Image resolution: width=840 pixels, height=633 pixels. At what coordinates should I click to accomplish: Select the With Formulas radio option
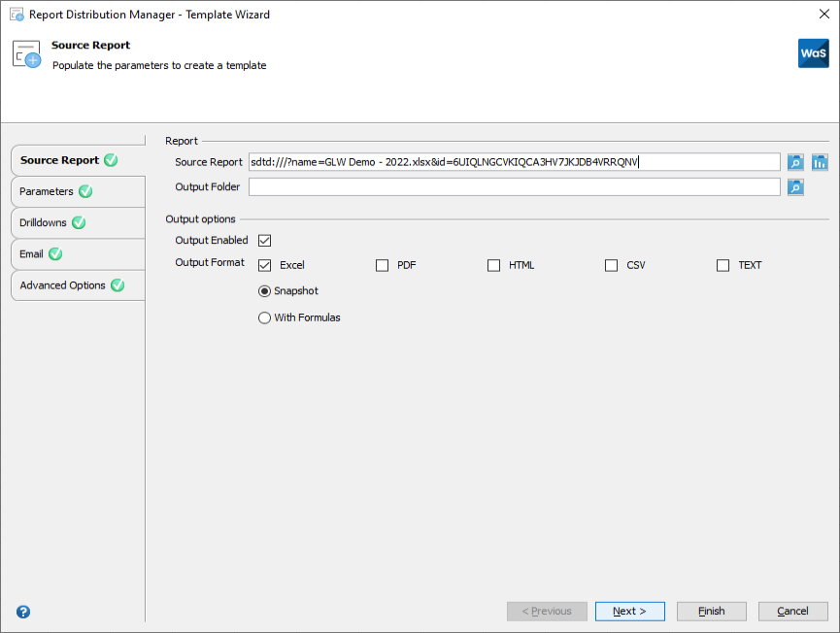click(264, 317)
